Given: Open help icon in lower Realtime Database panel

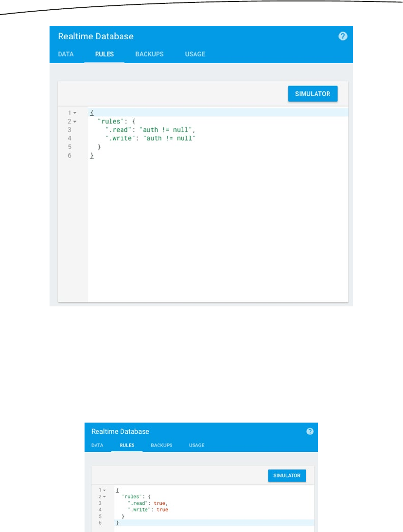Looking at the screenshot, I should pyautogui.click(x=310, y=431).
